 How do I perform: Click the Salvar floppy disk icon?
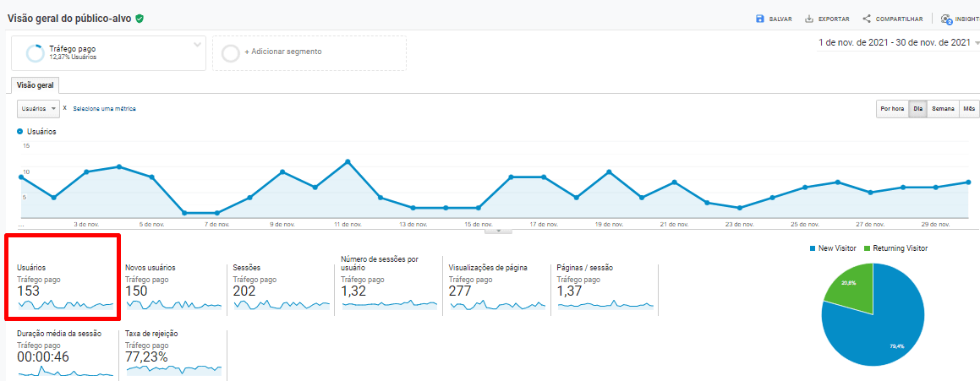[760, 19]
